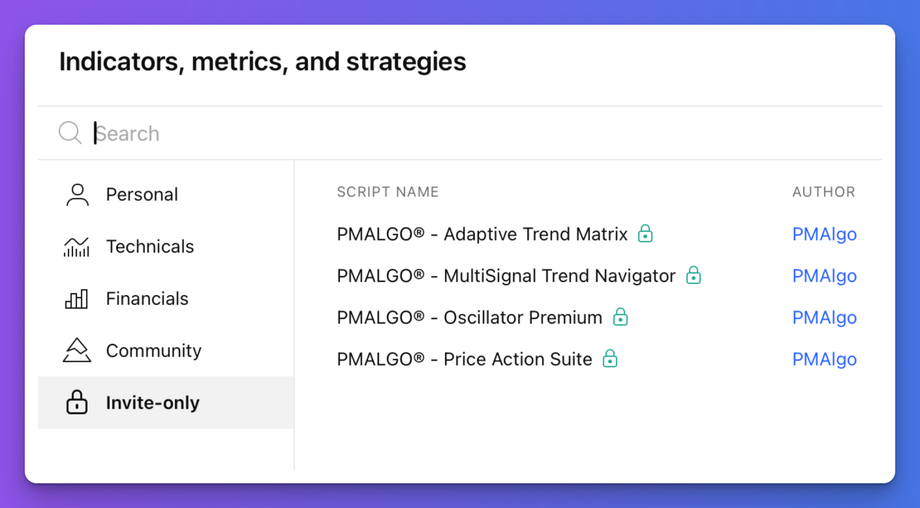The width and height of the screenshot is (920, 508).
Task: Open PMAlgo author link for Adaptive Trend Matrix
Action: pyautogui.click(x=824, y=234)
